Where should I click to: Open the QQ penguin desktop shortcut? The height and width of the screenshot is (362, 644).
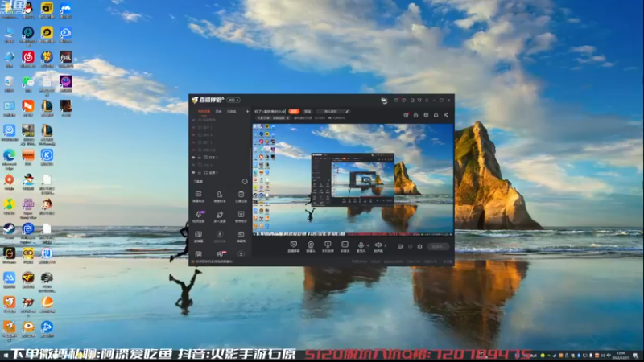click(28, 8)
